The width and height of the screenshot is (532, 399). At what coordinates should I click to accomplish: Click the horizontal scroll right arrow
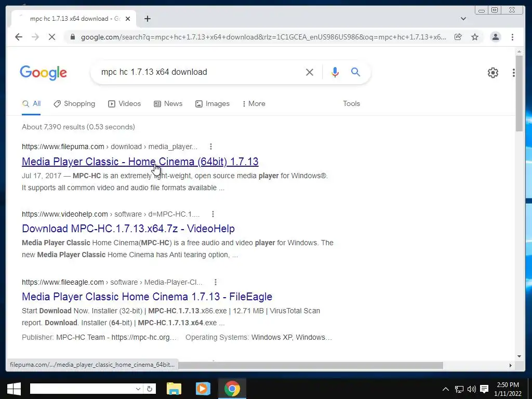[x=511, y=365]
